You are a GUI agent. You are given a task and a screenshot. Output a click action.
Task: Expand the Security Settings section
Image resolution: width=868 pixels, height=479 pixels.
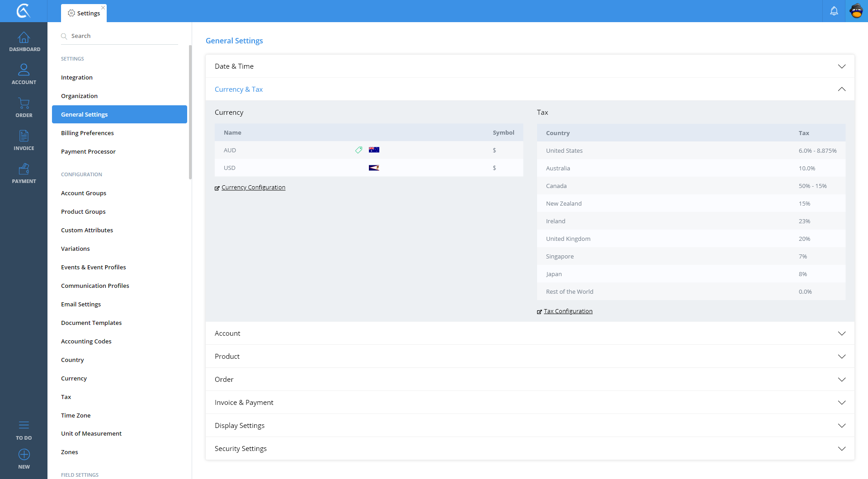[x=841, y=449]
